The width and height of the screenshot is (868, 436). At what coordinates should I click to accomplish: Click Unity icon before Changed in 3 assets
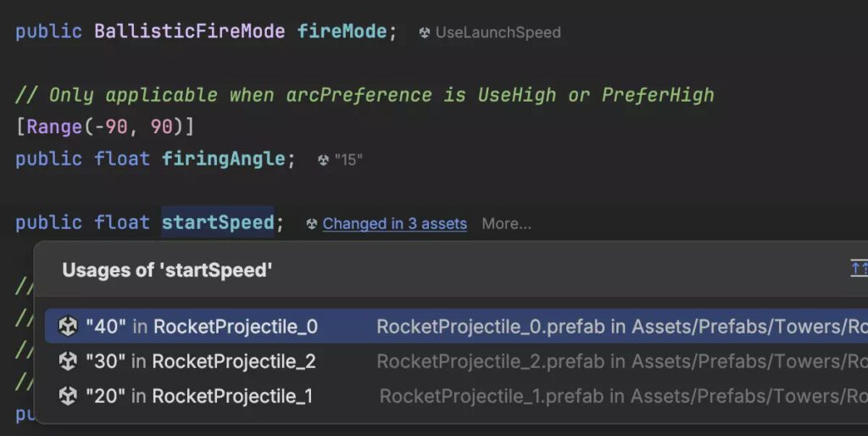312,224
